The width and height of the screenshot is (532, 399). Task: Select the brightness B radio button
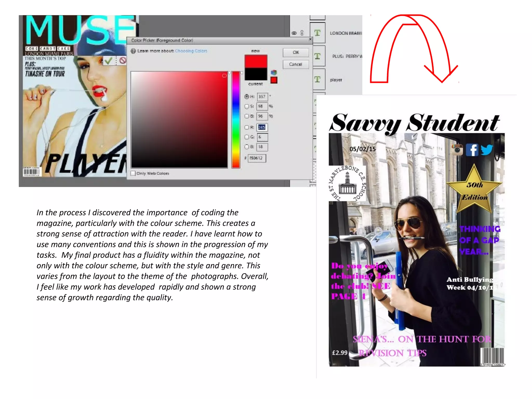click(x=247, y=116)
